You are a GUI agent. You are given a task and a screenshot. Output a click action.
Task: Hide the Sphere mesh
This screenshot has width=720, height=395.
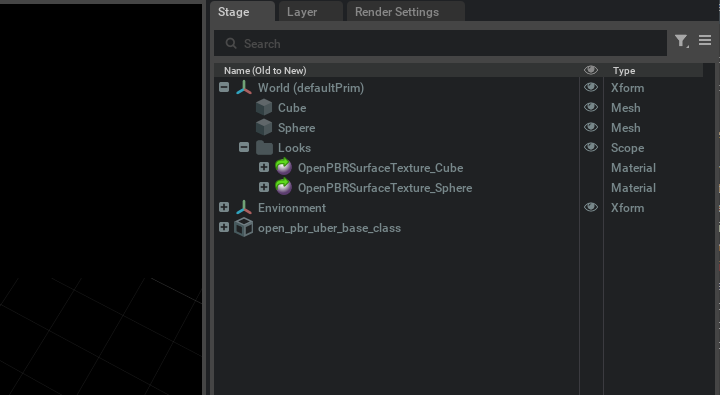point(591,127)
